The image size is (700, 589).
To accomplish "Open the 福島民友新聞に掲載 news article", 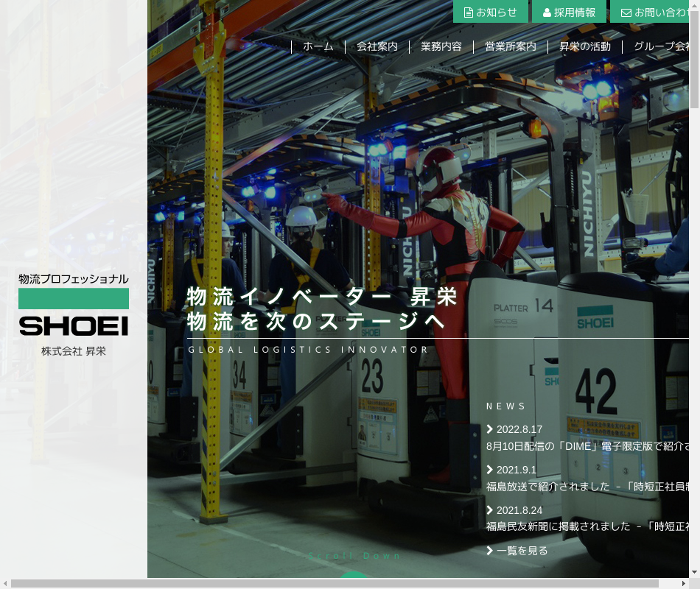I will [587, 526].
